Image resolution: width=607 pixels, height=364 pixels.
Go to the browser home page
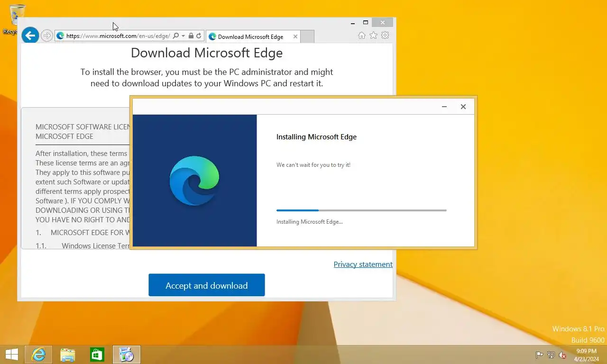click(x=362, y=36)
